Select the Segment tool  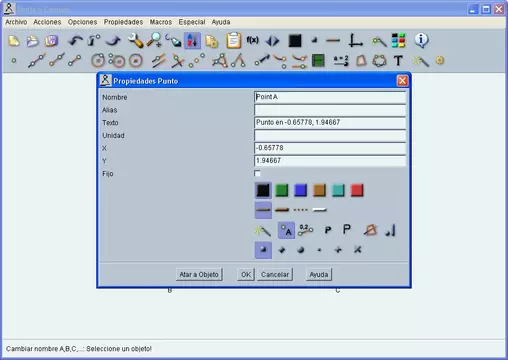click(74, 61)
